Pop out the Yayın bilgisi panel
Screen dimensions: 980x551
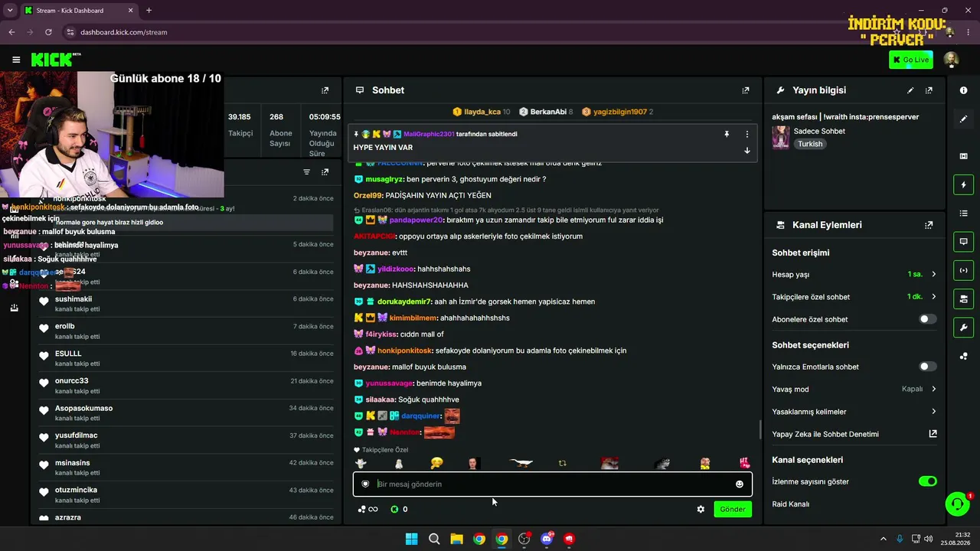click(929, 90)
